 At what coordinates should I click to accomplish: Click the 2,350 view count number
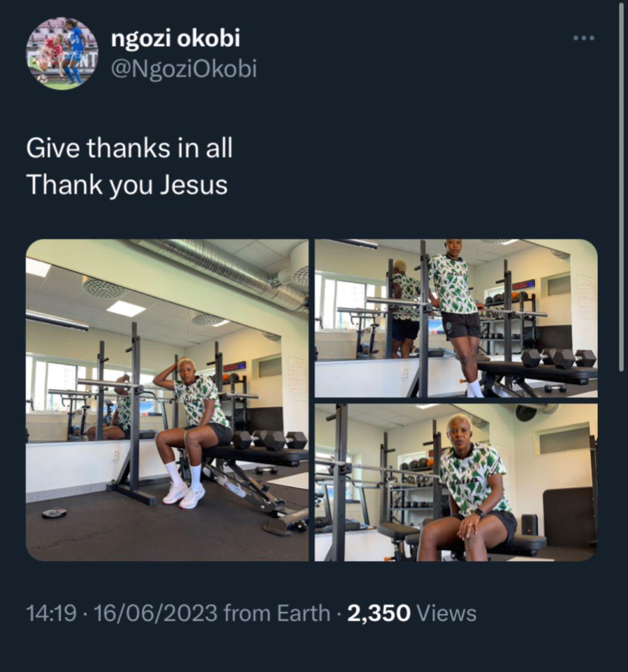click(x=379, y=613)
